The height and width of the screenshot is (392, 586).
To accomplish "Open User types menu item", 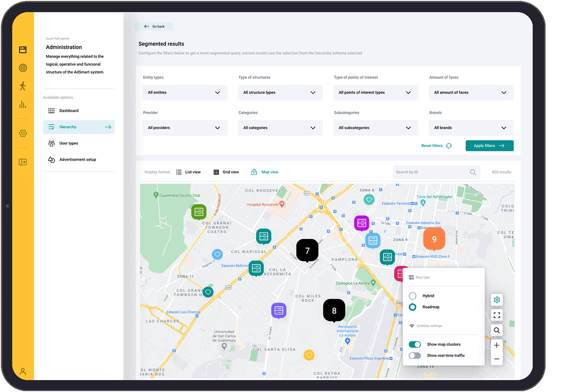I will (x=69, y=143).
